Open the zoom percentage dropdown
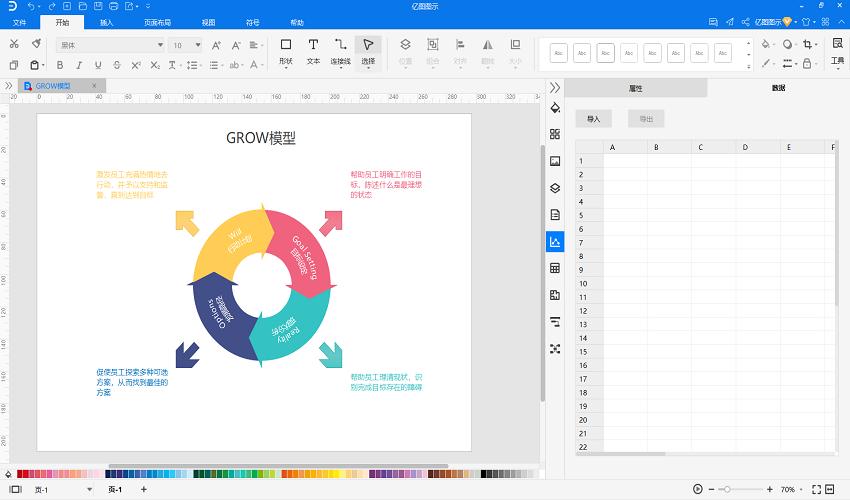Image resolution: width=850 pixels, height=500 pixels. (x=801, y=489)
